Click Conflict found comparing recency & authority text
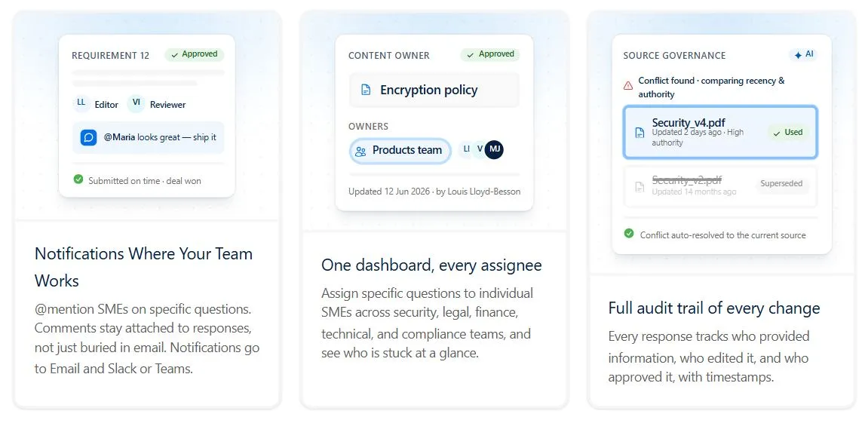Viewport: 868px width, 423px height. [711, 87]
